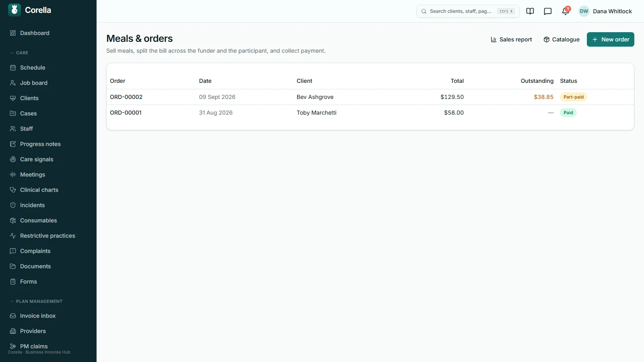This screenshot has height=362, width=644.
Task: Click the Dashboard grid icon
Action: pos(13,33)
